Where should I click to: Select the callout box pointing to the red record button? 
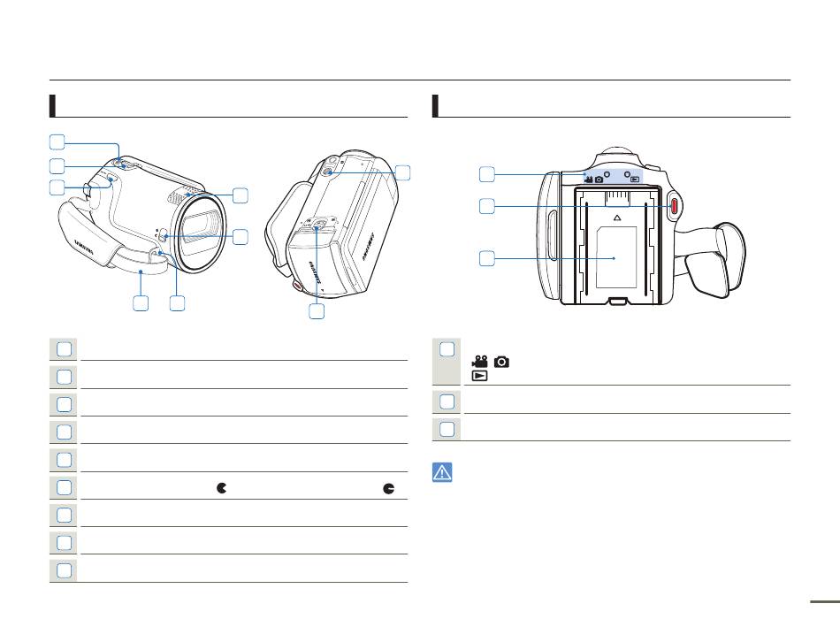click(x=486, y=206)
